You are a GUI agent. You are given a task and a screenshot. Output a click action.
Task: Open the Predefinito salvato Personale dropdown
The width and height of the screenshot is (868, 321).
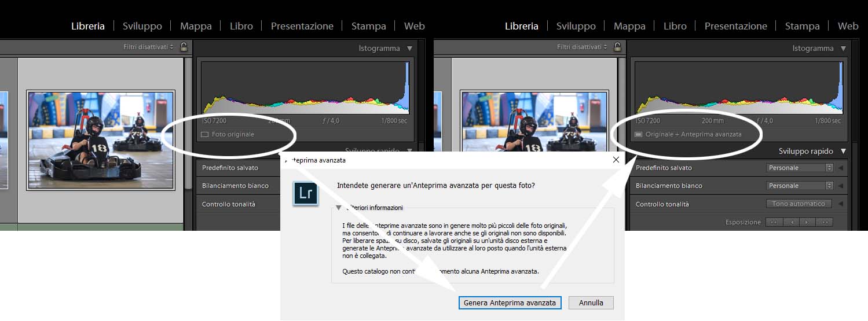(x=800, y=168)
